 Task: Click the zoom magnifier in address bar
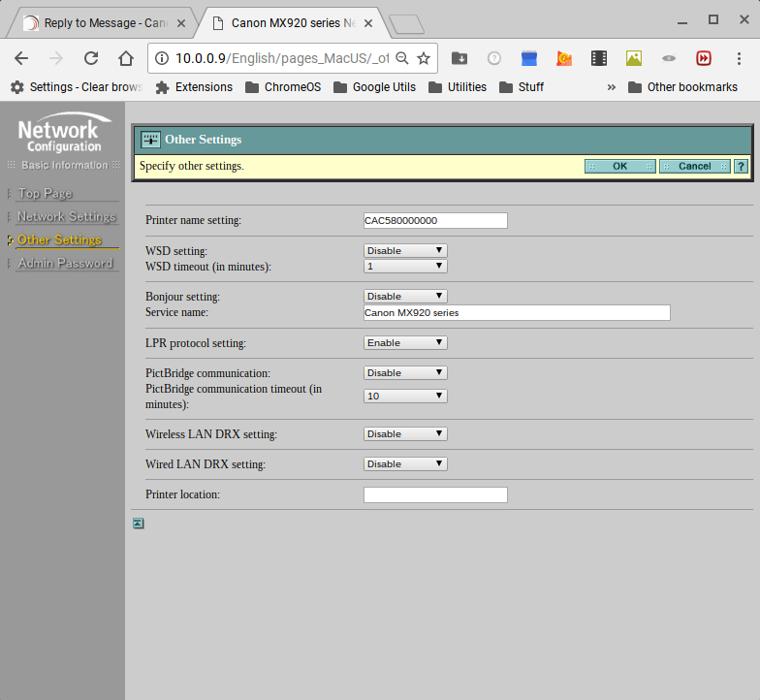coord(401,58)
